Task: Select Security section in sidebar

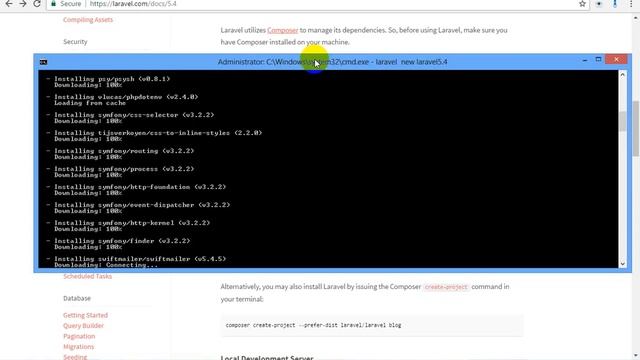Action: click(x=75, y=42)
